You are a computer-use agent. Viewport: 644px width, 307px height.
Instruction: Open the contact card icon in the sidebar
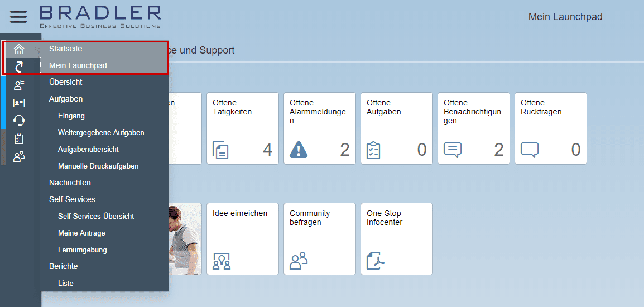[20, 103]
